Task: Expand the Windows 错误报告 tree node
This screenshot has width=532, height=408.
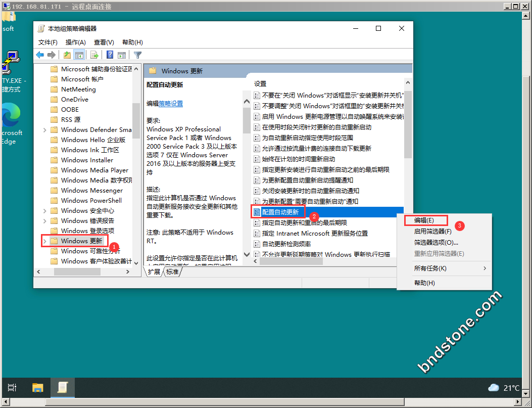Action: point(44,221)
